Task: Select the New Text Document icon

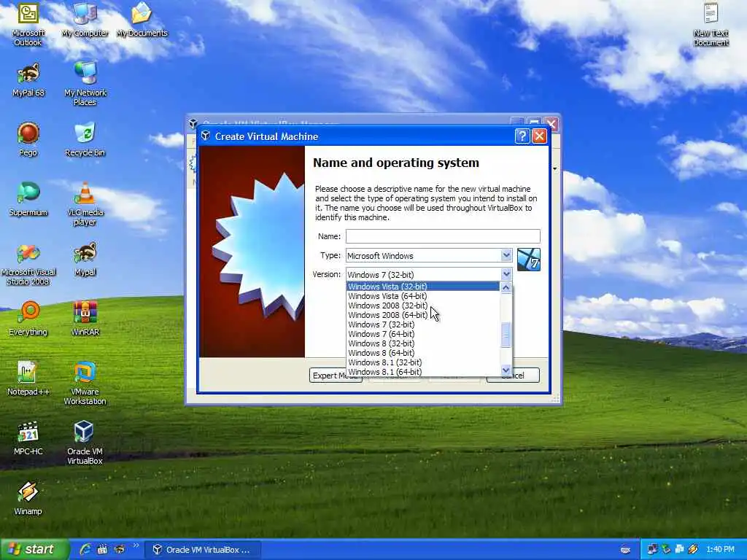Action: click(711, 25)
